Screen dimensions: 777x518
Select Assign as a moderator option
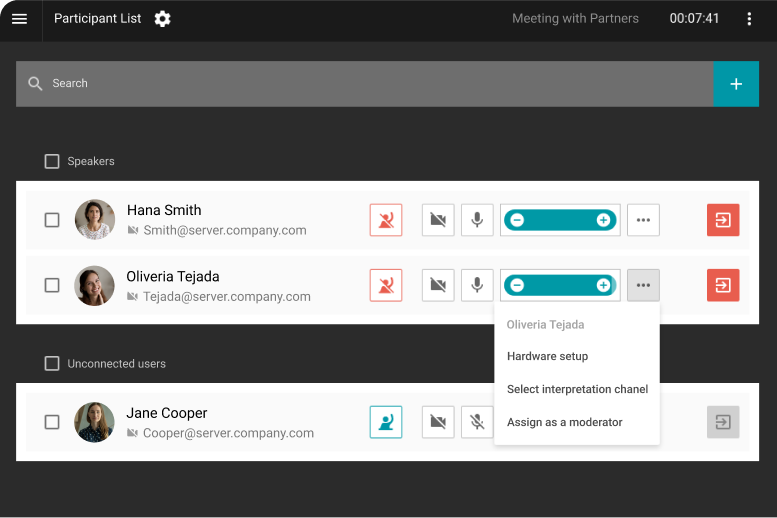tap(564, 422)
